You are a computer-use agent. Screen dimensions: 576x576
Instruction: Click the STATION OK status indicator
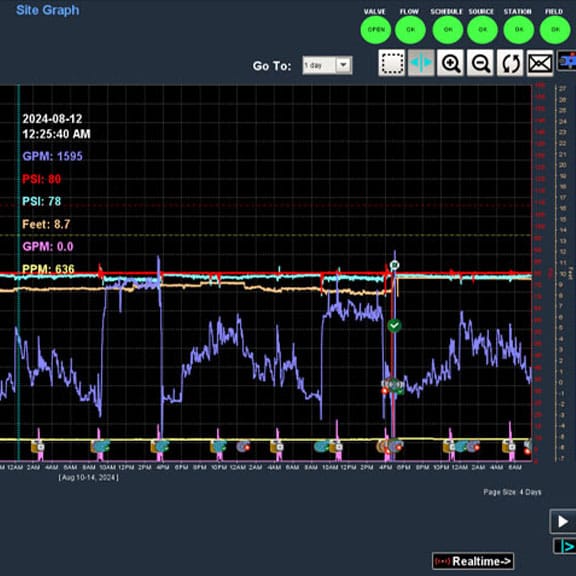click(518, 29)
